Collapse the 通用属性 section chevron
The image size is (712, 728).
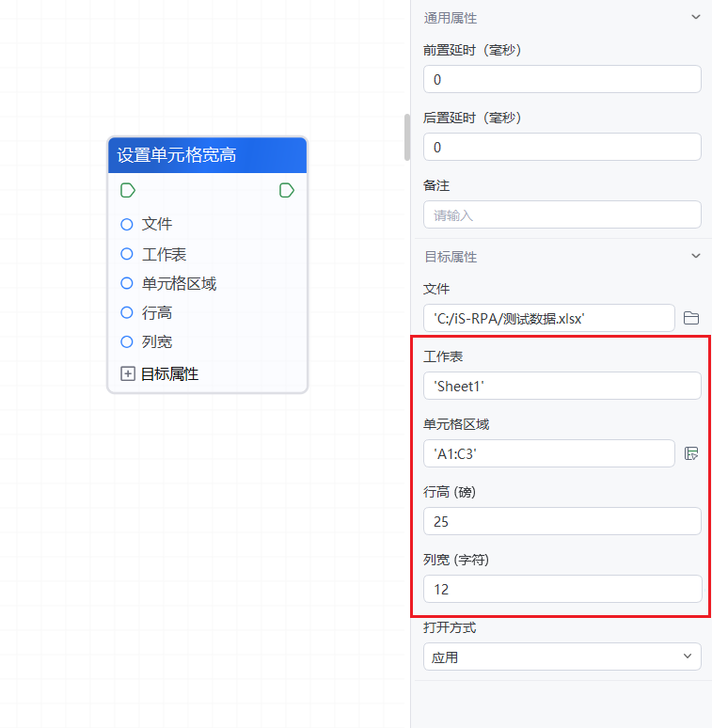696,17
